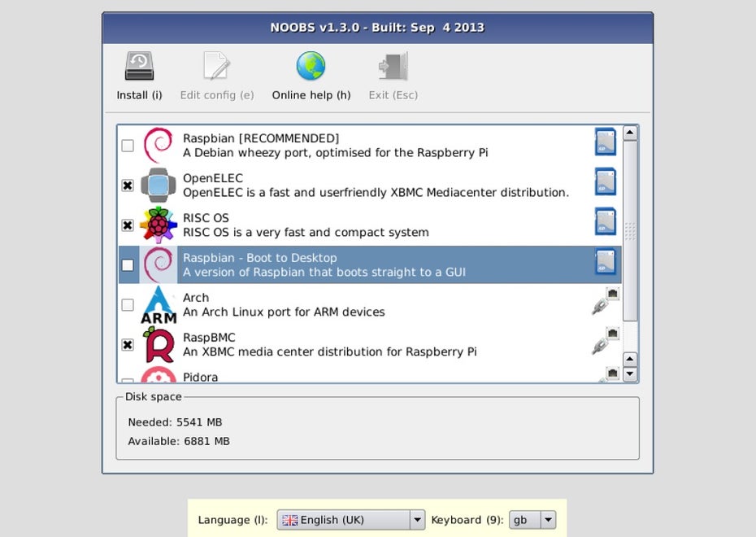Click the Exit (Esc) label
This screenshot has width=756, height=537.
(x=393, y=95)
